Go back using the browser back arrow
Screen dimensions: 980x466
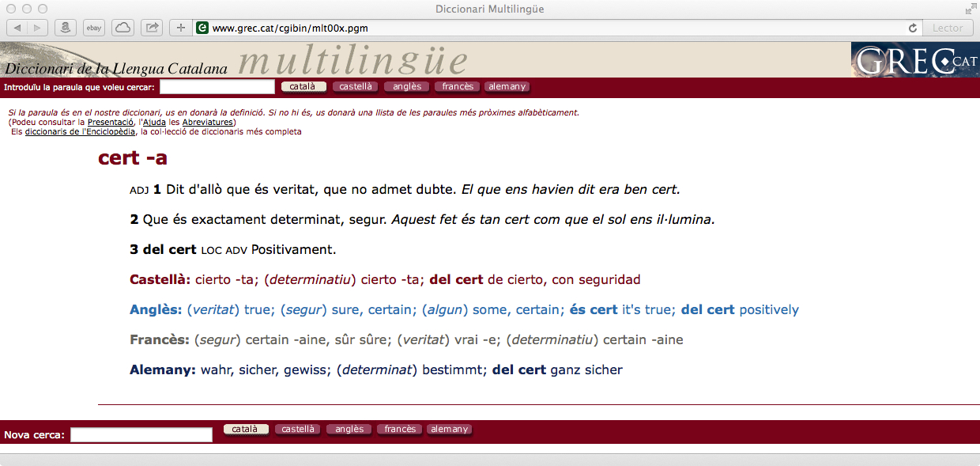[x=17, y=28]
